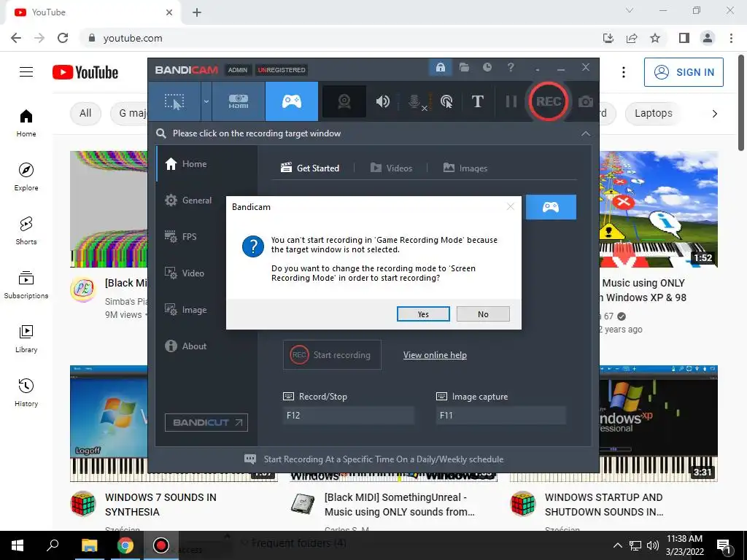
Task: Click the search magnifier in the target window bar
Action: 161,133
